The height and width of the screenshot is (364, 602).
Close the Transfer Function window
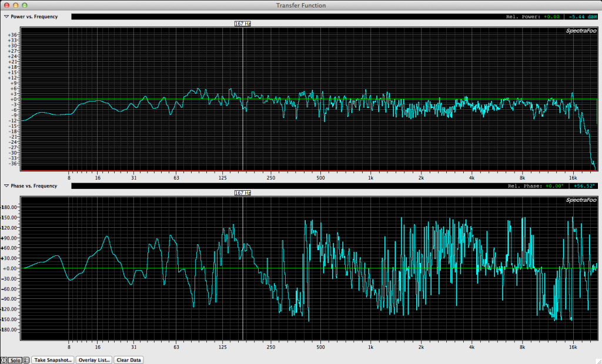click(6, 5)
